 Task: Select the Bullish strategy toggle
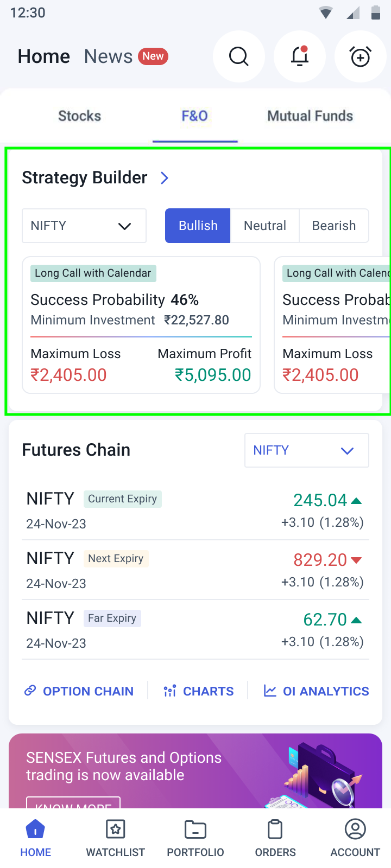198,226
